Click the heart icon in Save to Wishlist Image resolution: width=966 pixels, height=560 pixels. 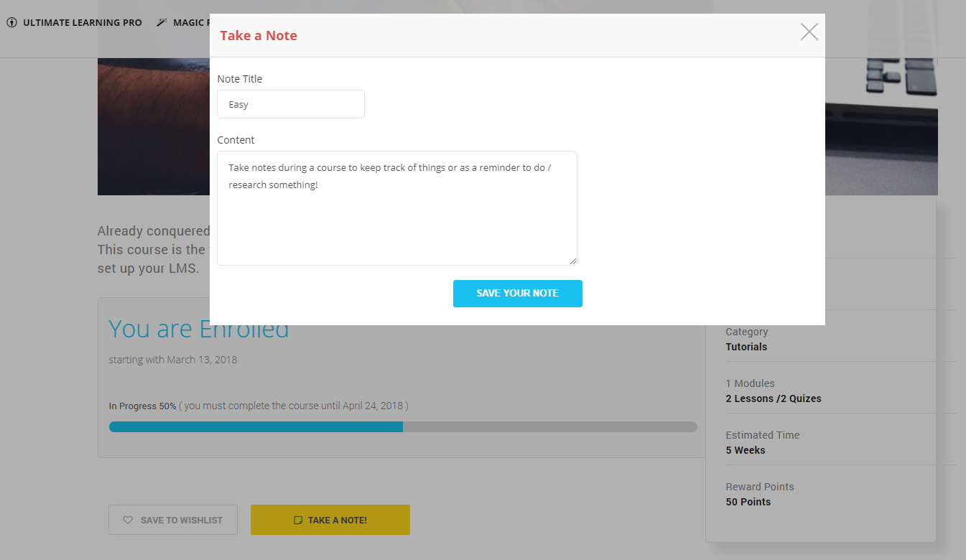point(128,519)
